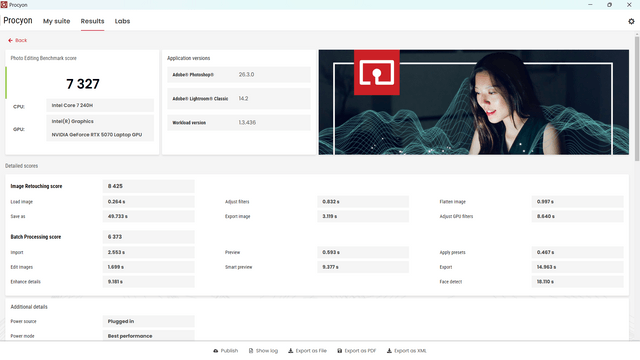Click the Preview value 0.593 s

tap(363, 252)
